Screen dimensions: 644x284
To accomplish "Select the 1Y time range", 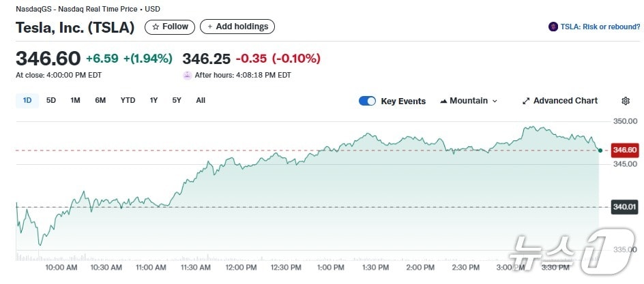I will click(x=153, y=100).
